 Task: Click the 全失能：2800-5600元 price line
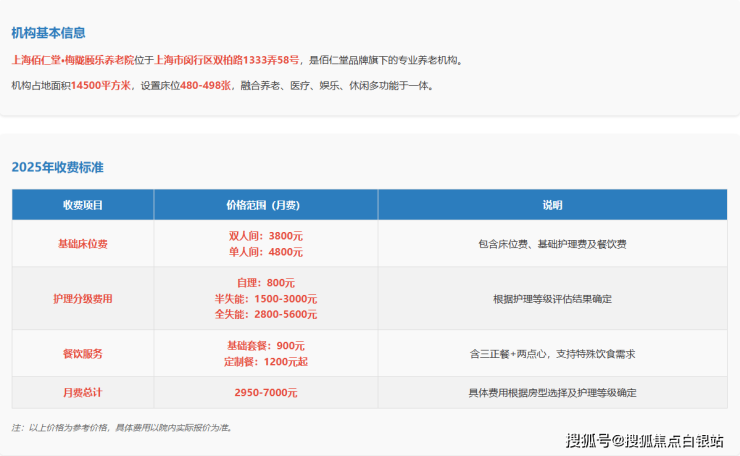point(265,314)
